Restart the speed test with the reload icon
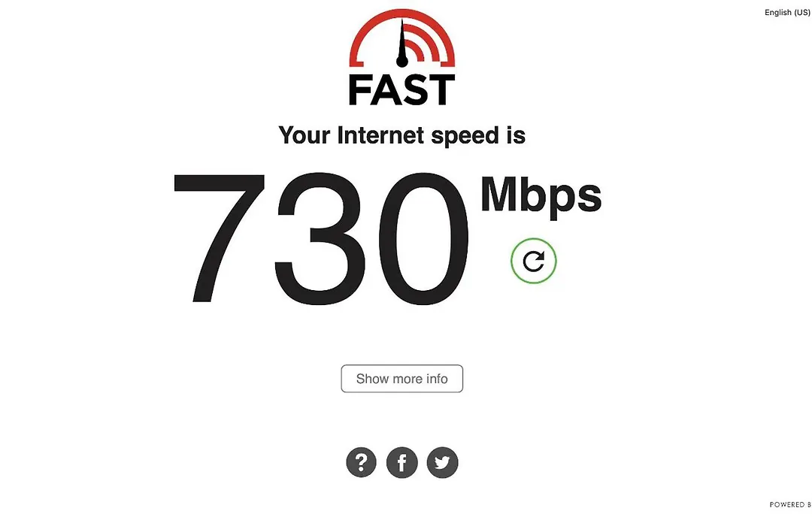This screenshot has height=526, width=812. [x=533, y=261]
